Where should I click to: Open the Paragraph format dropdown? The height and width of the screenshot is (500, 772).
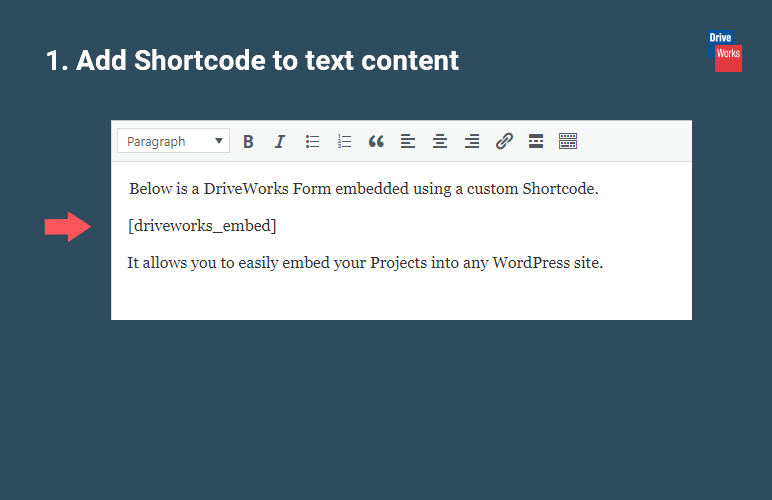pyautogui.click(x=173, y=141)
